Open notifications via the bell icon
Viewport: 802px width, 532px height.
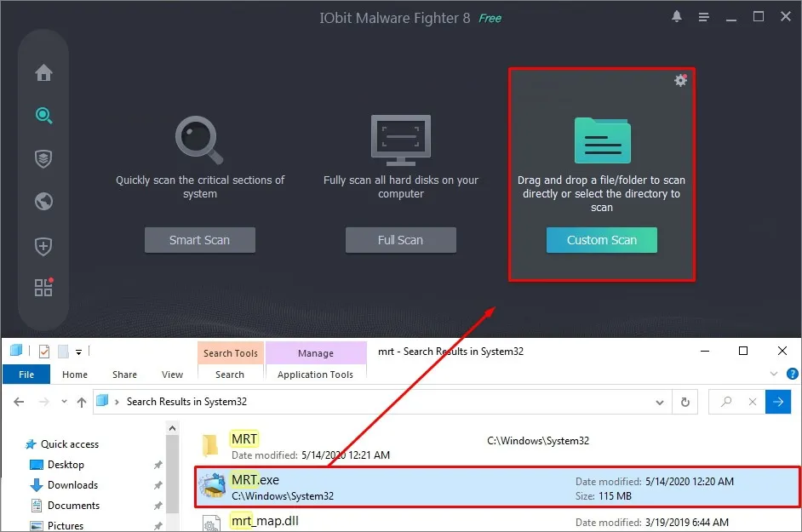point(677,15)
